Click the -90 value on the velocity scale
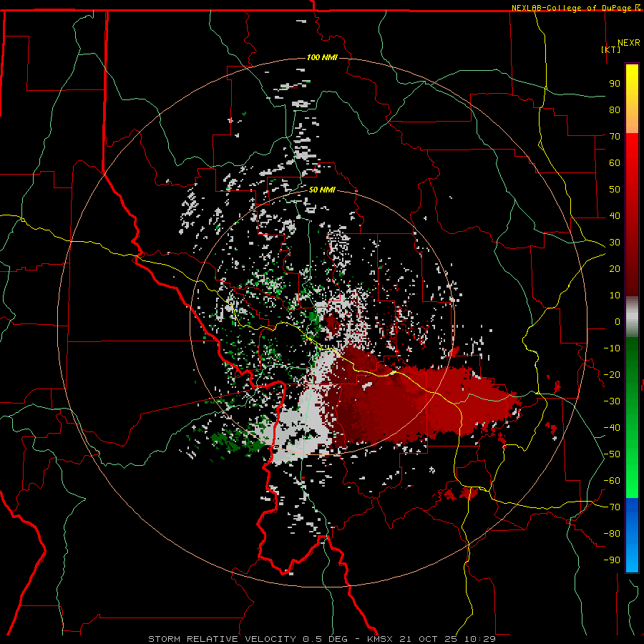 612,560
